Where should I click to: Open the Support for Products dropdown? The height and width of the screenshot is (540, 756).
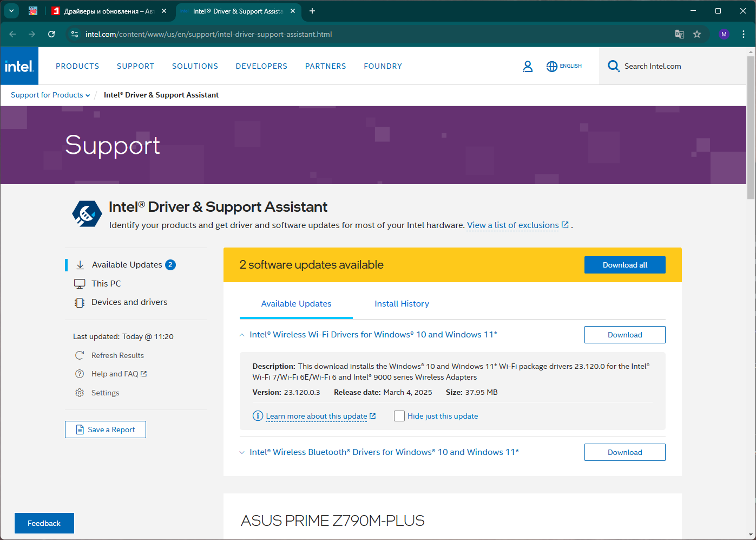point(50,95)
